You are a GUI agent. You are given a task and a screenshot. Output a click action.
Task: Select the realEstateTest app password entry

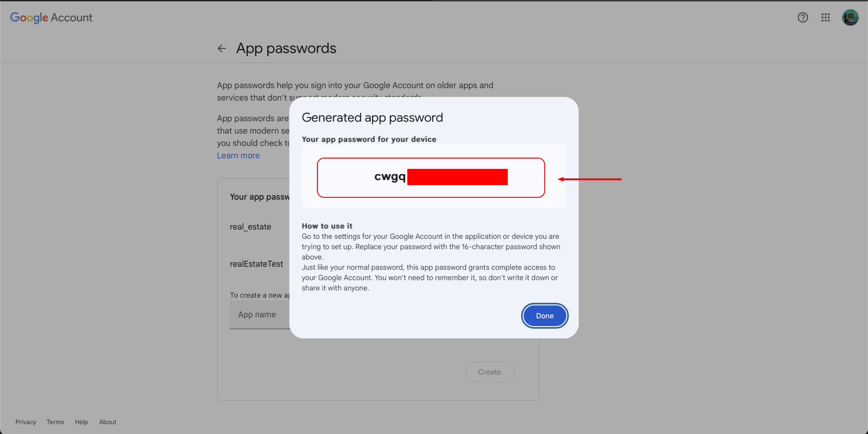[x=256, y=264]
